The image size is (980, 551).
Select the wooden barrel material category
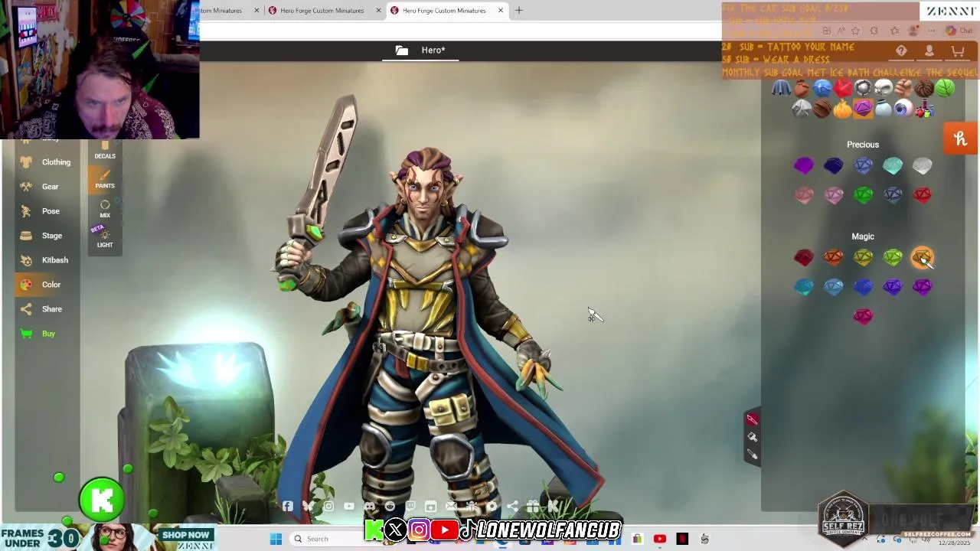pos(822,109)
